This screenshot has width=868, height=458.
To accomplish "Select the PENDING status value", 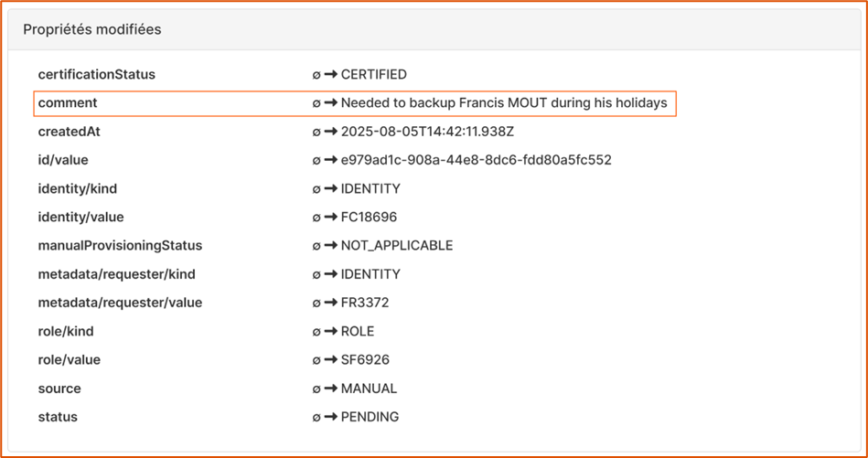I will click(x=370, y=417).
